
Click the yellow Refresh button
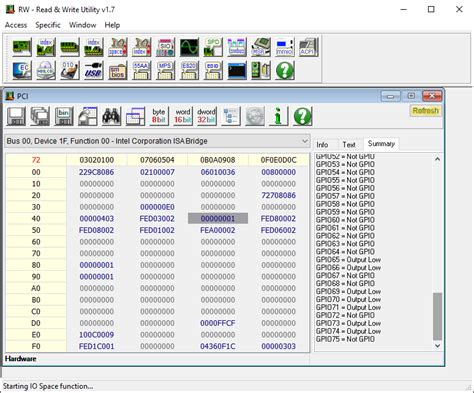click(425, 111)
